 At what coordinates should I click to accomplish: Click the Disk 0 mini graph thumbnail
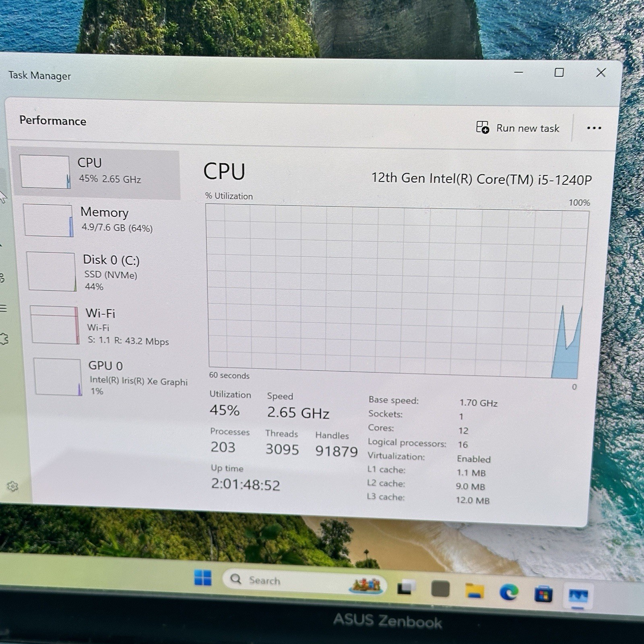52,271
